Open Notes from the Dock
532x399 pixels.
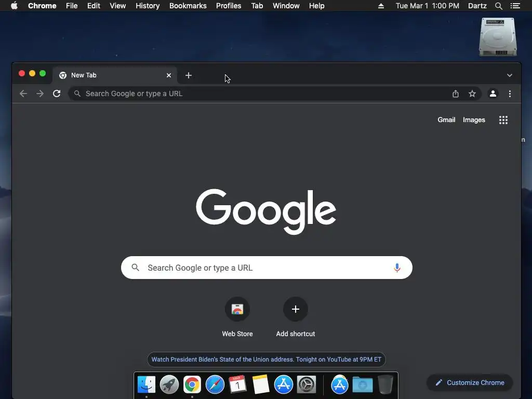pos(261,384)
